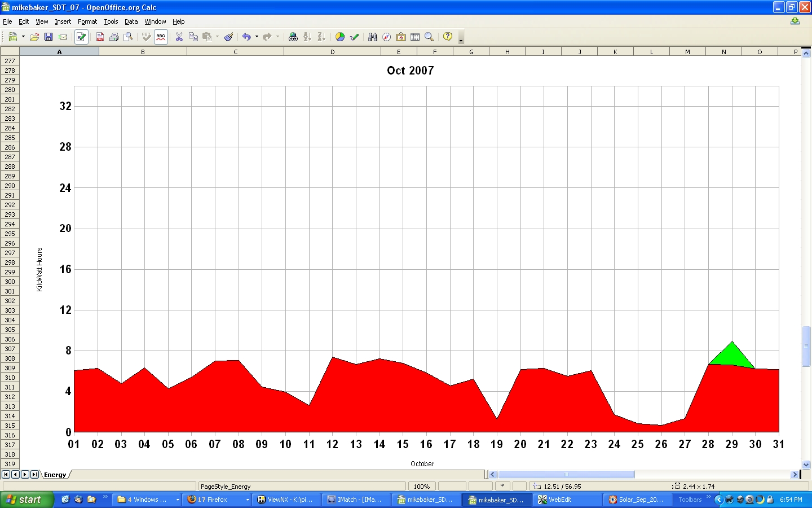Viewport: 812px width, 508px height.
Task: Export directly as PDF
Action: [100, 37]
